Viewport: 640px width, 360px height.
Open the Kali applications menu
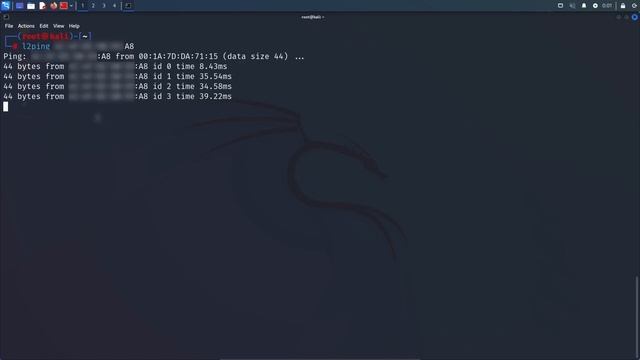point(5,6)
